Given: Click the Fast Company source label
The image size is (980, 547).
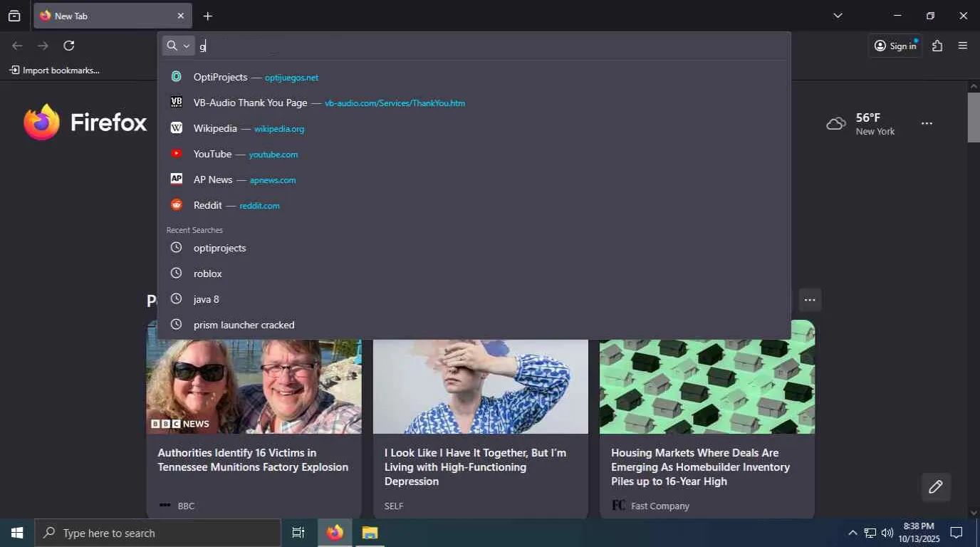Looking at the screenshot, I should tap(660, 506).
